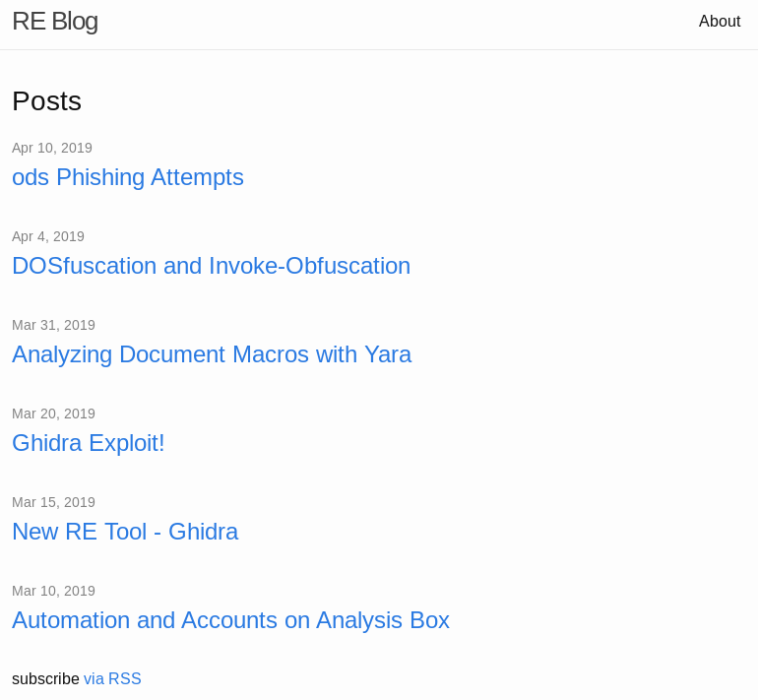
Task: Select the Mar 15, 2019 date label
Action: [x=53, y=502]
